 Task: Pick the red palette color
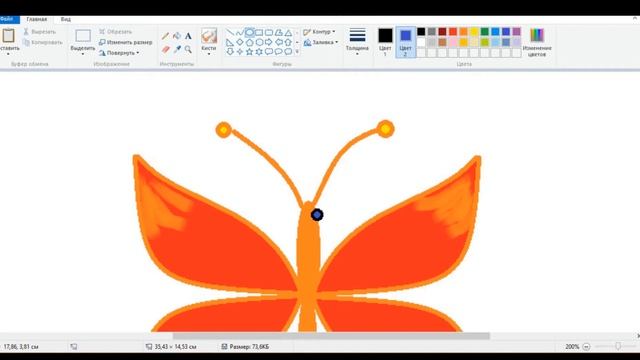tap(453, 31)
